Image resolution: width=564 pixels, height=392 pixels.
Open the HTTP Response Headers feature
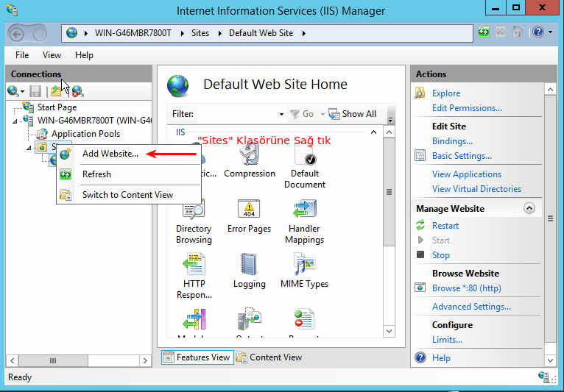click(x=194, y=276)
